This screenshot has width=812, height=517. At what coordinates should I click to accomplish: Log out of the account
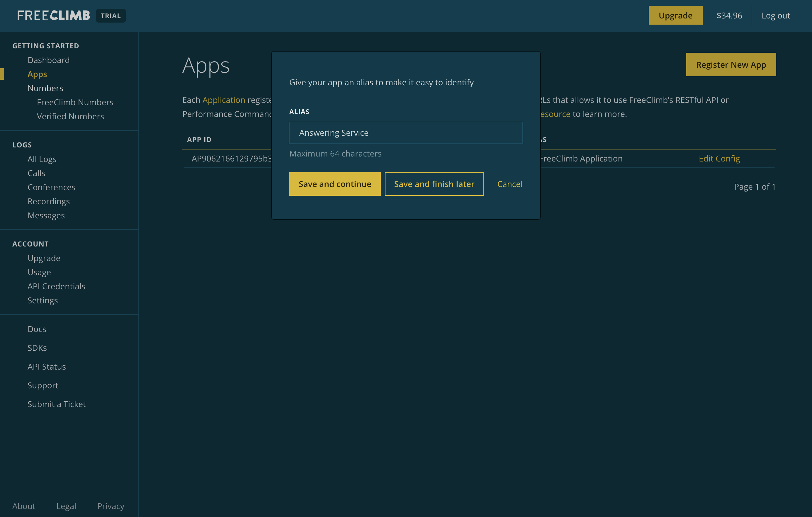point(776,16)
